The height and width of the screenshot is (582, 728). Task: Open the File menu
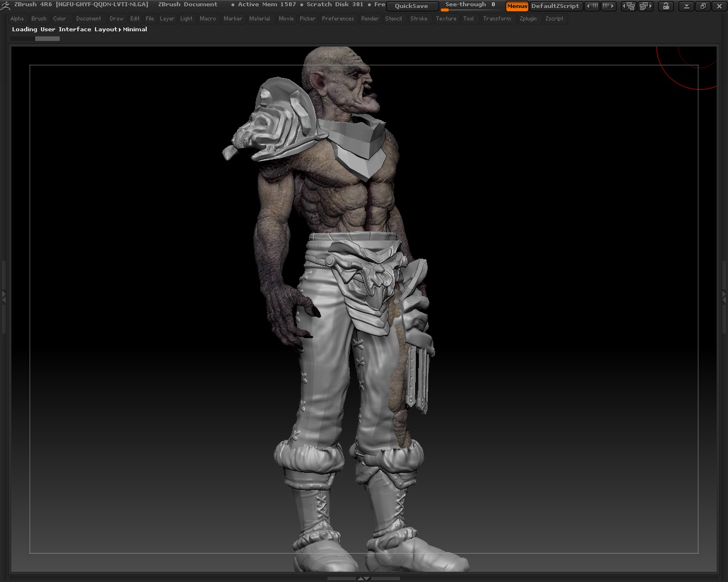(150, 19)
